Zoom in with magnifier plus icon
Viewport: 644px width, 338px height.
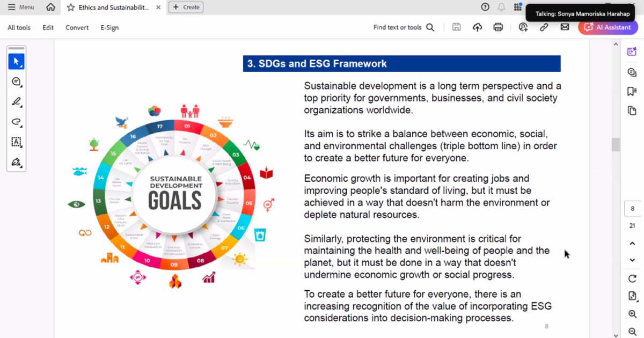point(632,314)
